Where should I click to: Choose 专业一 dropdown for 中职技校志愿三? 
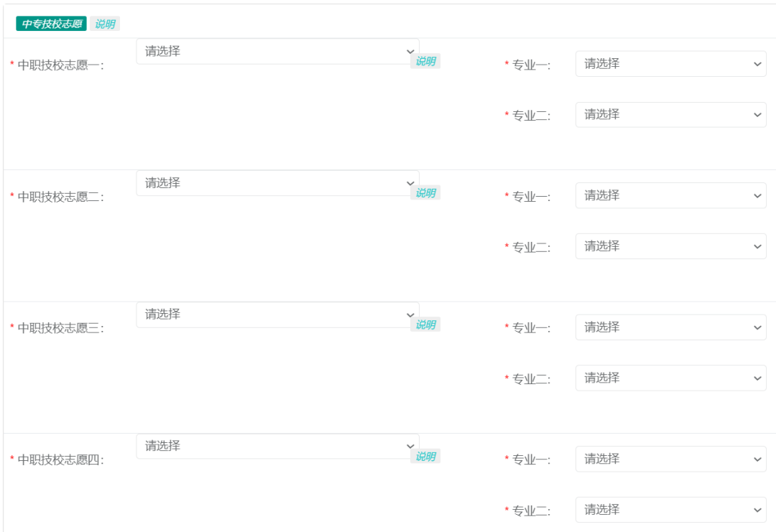[670, 327]
